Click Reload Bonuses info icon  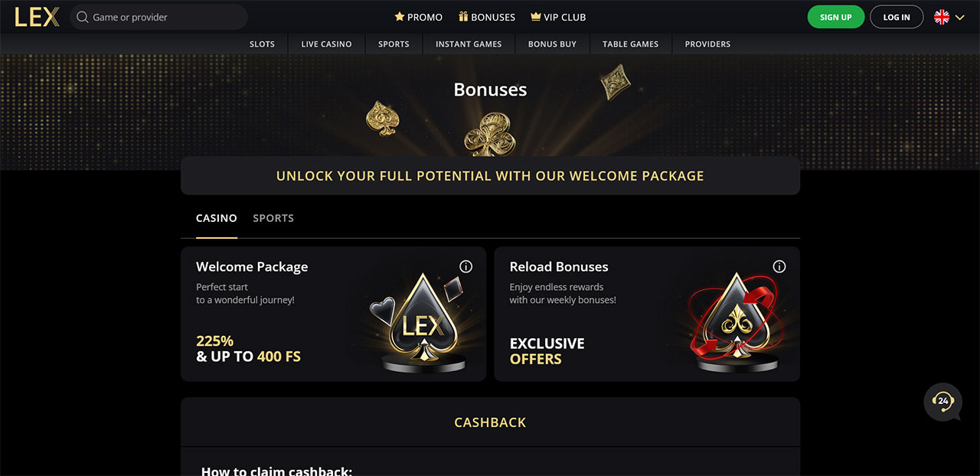click(x=779, y=266)
